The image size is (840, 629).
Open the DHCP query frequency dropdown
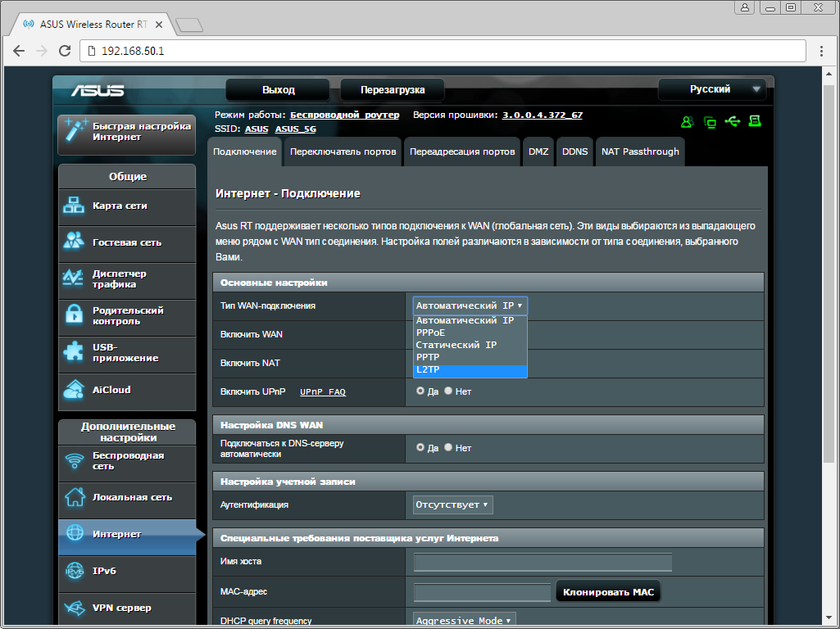pos(465,621)
